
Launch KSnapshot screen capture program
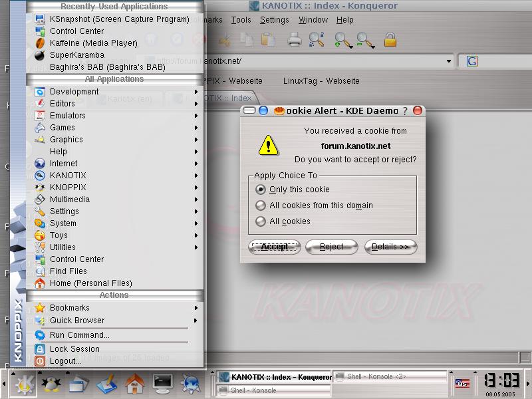coord(115,19)
